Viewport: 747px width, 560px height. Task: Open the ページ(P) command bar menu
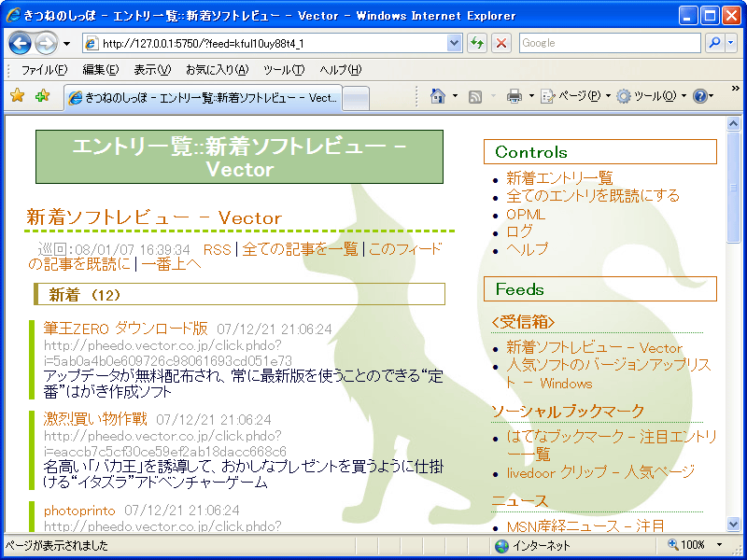(x=575, y=96)
